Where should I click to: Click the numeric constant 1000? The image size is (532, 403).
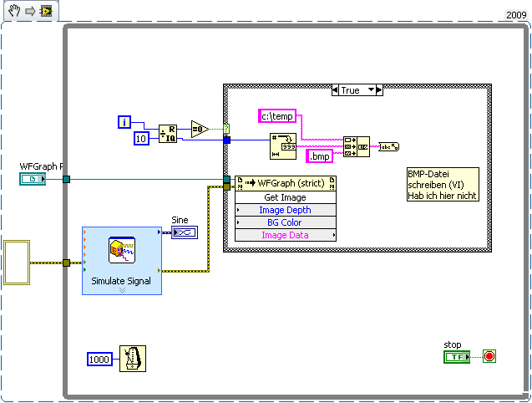pyautogui.click(x=99, y=360)
